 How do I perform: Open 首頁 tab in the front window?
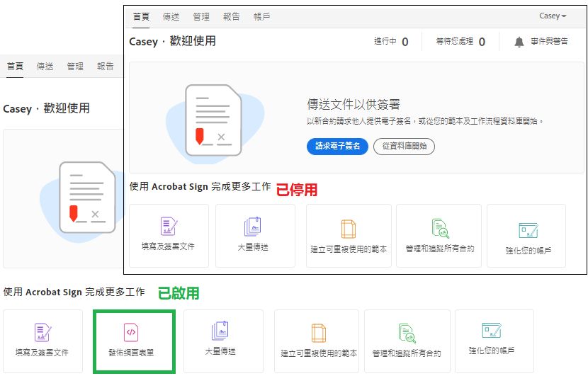141,16
